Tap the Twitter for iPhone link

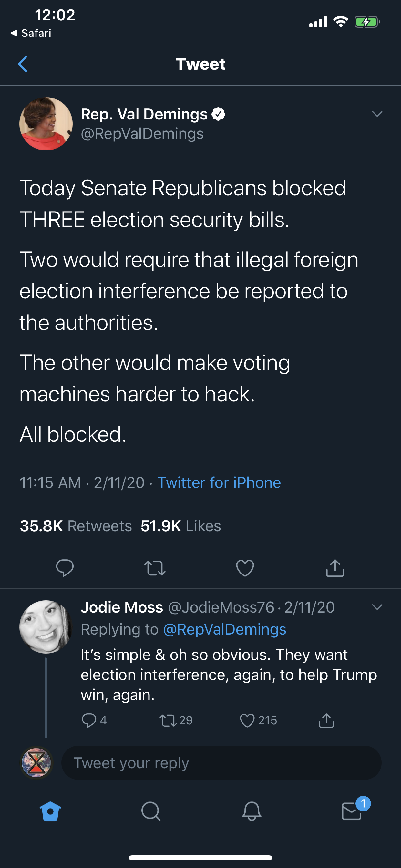pos(219,482)
